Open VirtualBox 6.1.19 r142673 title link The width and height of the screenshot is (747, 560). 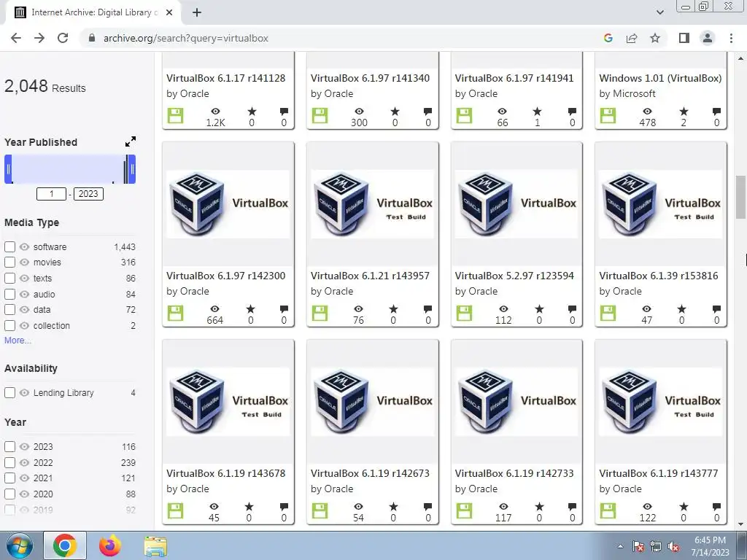(x=370, y=473)
